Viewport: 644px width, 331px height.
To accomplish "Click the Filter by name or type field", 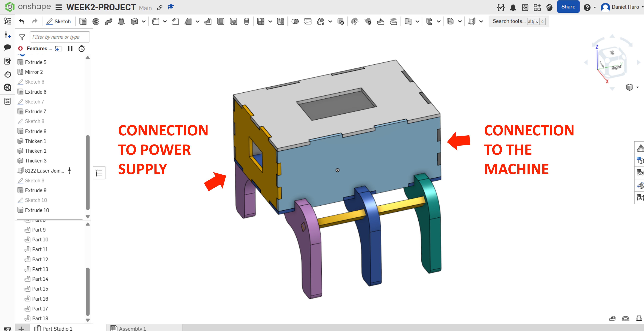I will coord(60,37).
